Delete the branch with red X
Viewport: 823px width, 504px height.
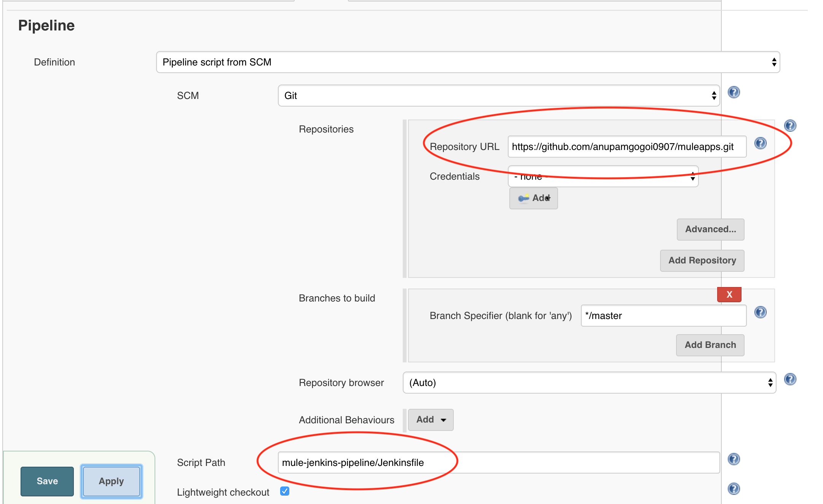tap(729, 294)
